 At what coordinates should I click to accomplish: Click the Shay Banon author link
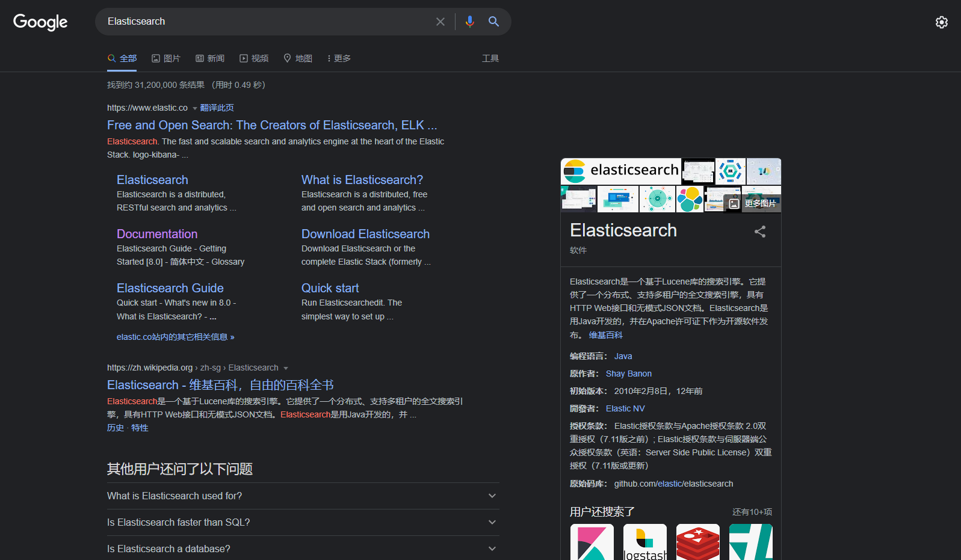click(629, 374)
